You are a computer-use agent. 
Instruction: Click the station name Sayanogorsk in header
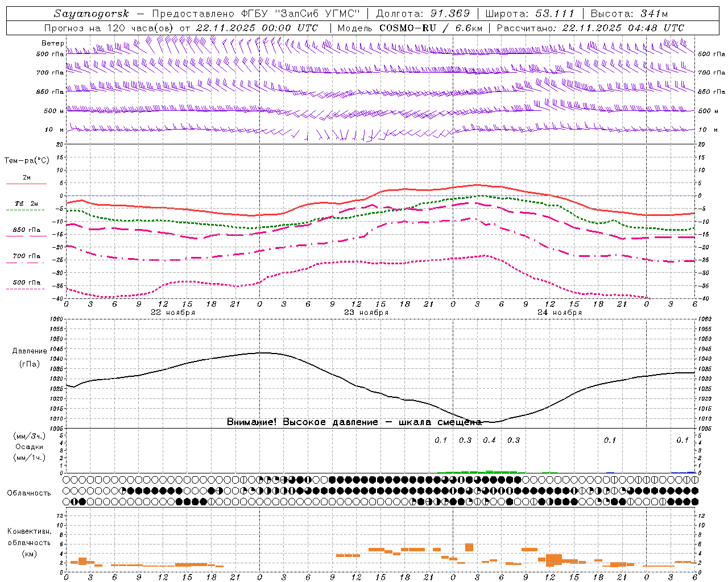(92, 14)
